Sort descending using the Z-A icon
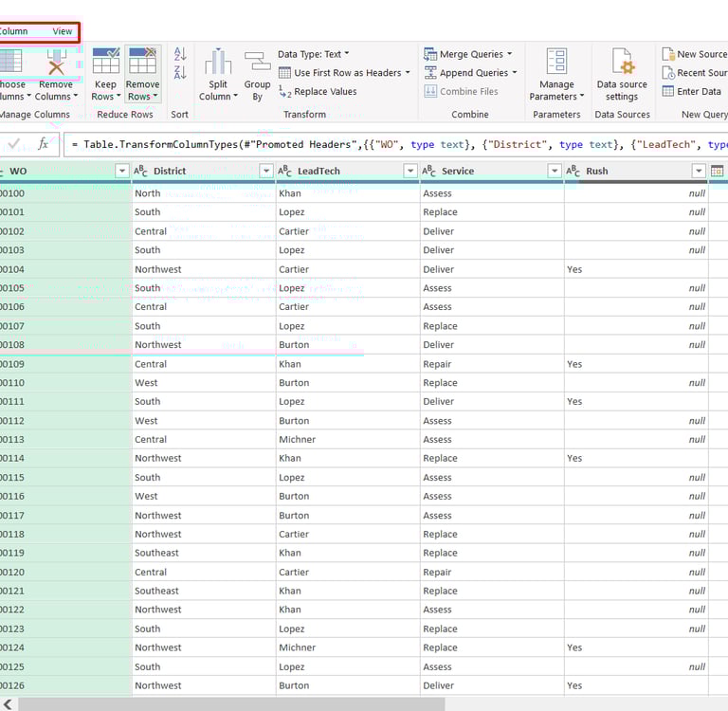This screenshot has width=728, height=711. (x=180, y=72)
